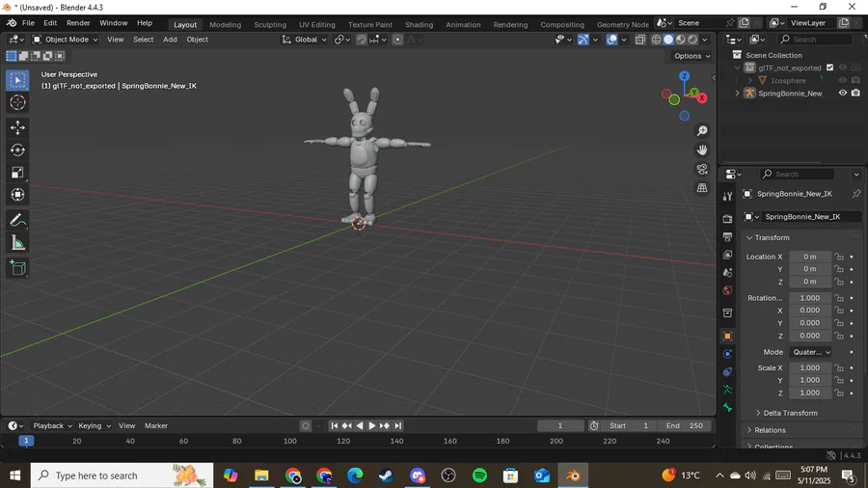
Task: Select the Select Box tool
Action: tap(17, 80)
